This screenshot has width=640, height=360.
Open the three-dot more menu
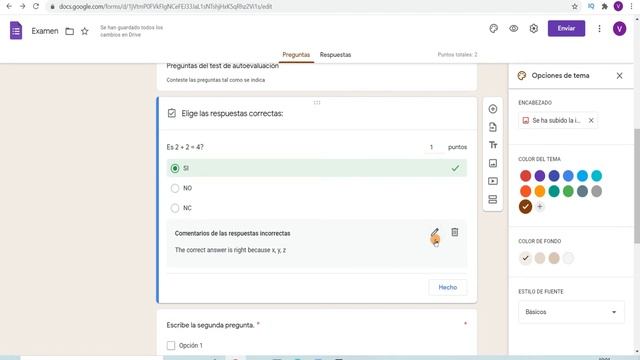click(x=599, y=29)
